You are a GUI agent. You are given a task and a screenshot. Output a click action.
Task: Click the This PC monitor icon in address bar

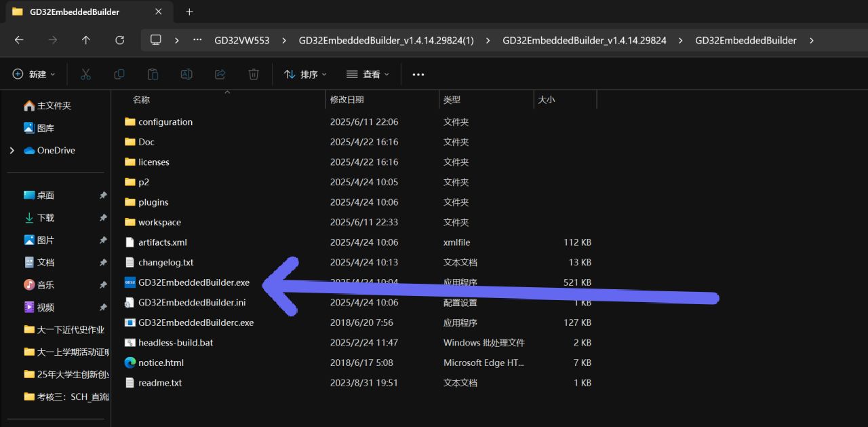(156, 40)
